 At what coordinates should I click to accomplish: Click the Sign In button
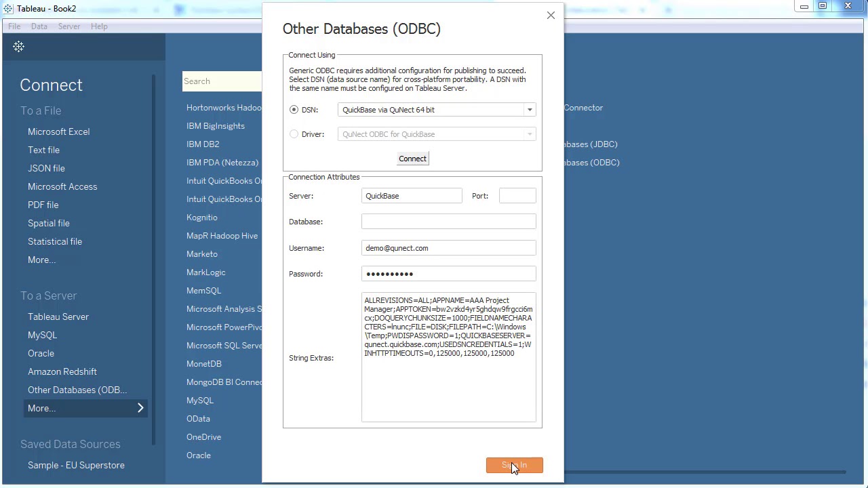[514, 466]
